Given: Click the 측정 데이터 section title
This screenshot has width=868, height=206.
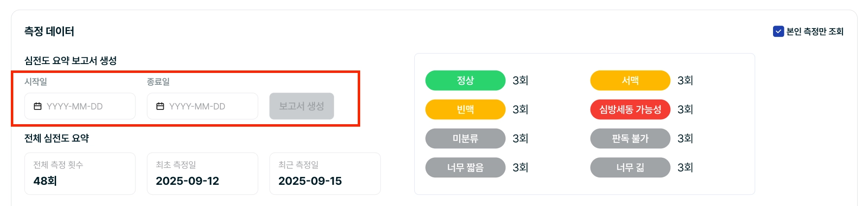Looking at the screenshot, I should [x=49, y=32].
